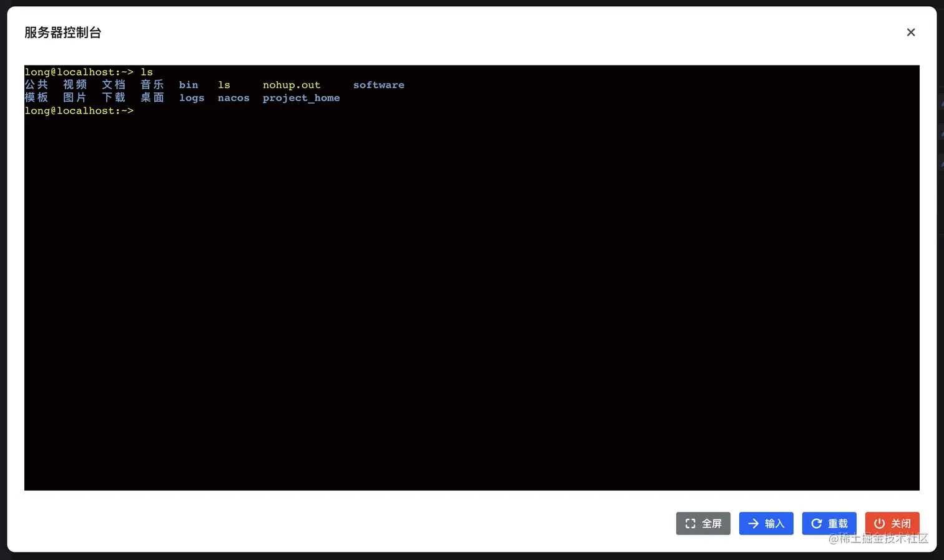944x560 pixels.
Task: Click the power icon on the red 关闭 button
Action: 880,523
